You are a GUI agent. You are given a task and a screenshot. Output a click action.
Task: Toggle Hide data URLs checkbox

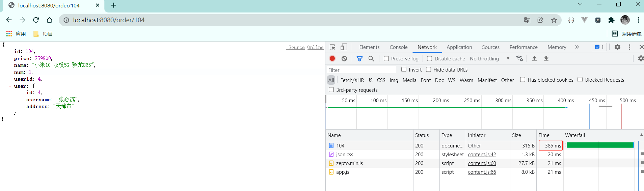click(428, 69)
